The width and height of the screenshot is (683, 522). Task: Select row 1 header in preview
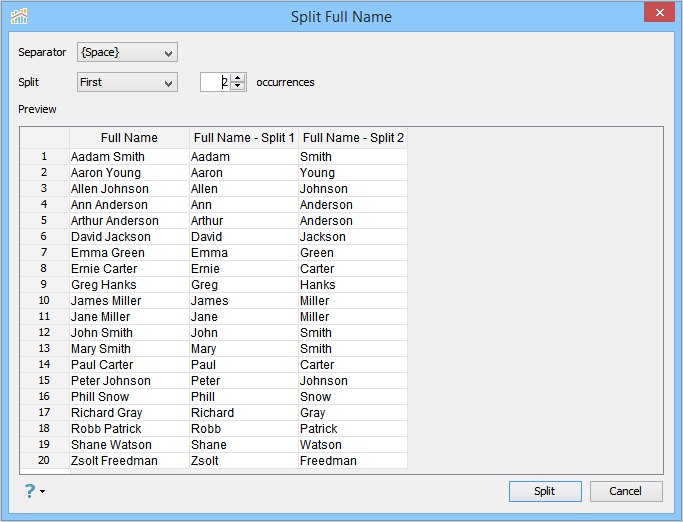click(x=44, y=156)
